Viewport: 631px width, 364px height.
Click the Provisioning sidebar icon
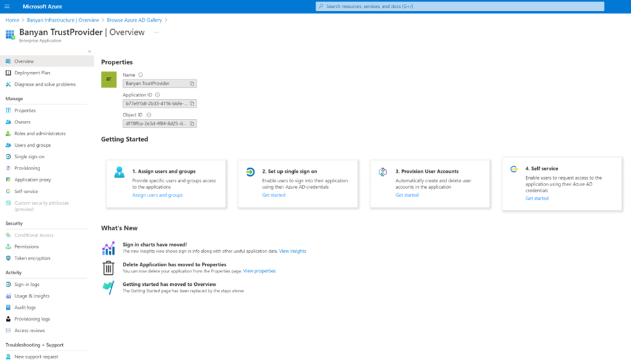[8, 168]
